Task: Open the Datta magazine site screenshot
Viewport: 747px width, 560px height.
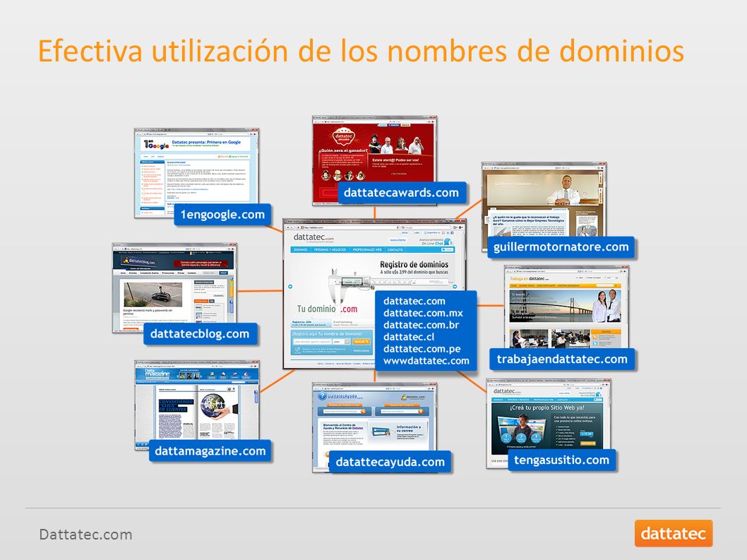Action: (197, 405)
